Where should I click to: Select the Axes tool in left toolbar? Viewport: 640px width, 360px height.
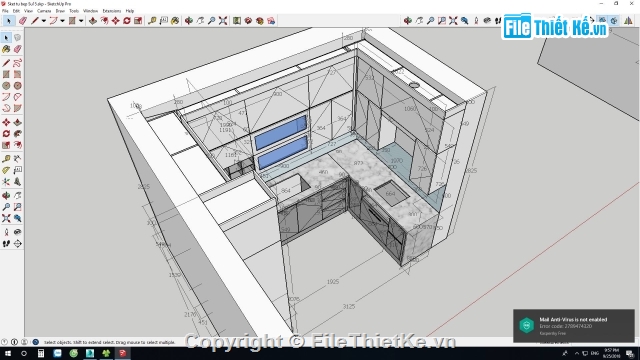click(6, 182)
